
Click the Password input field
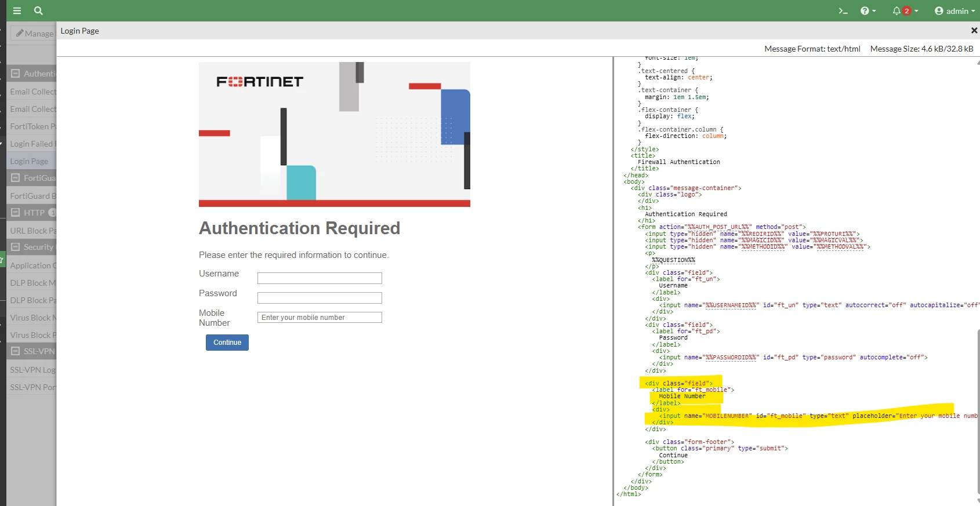pos(320,298)
